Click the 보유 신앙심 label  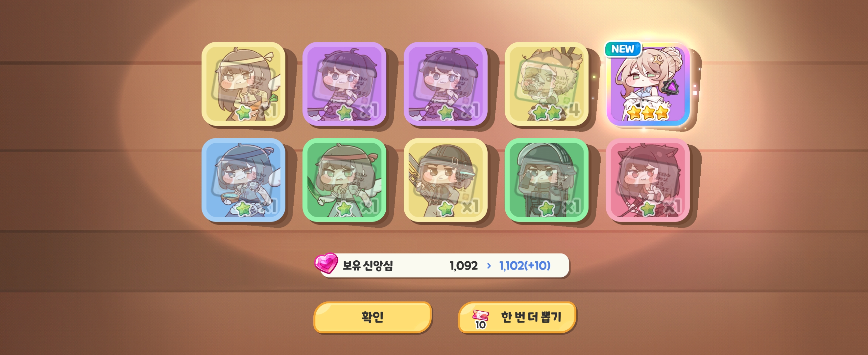point(368,266)
